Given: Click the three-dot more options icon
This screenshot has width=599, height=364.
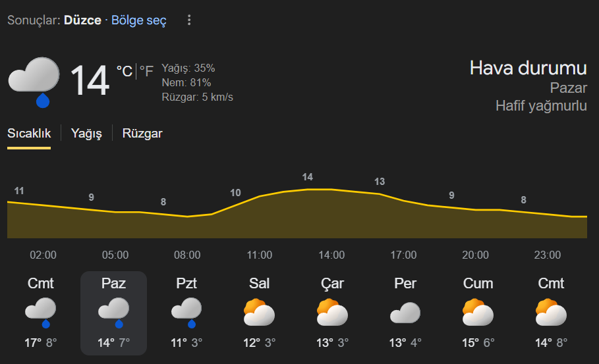Looking at the screenshot, I should pyautogui.click(x=189, y=20).
